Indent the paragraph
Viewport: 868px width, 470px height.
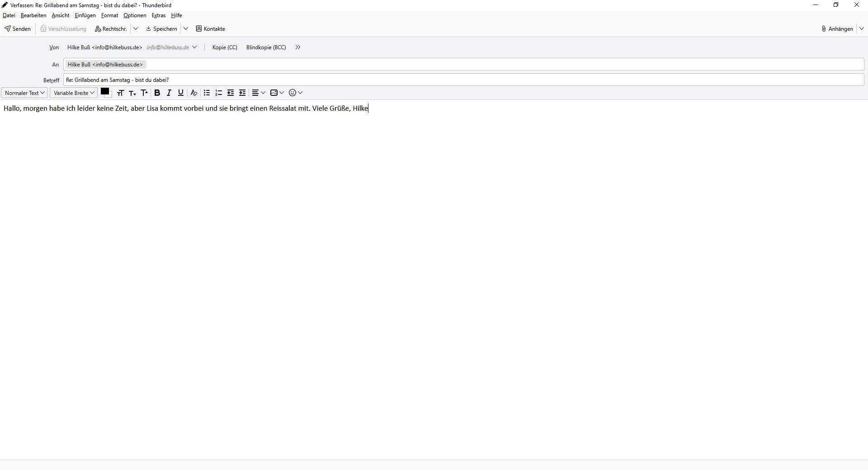pos(242,93)
